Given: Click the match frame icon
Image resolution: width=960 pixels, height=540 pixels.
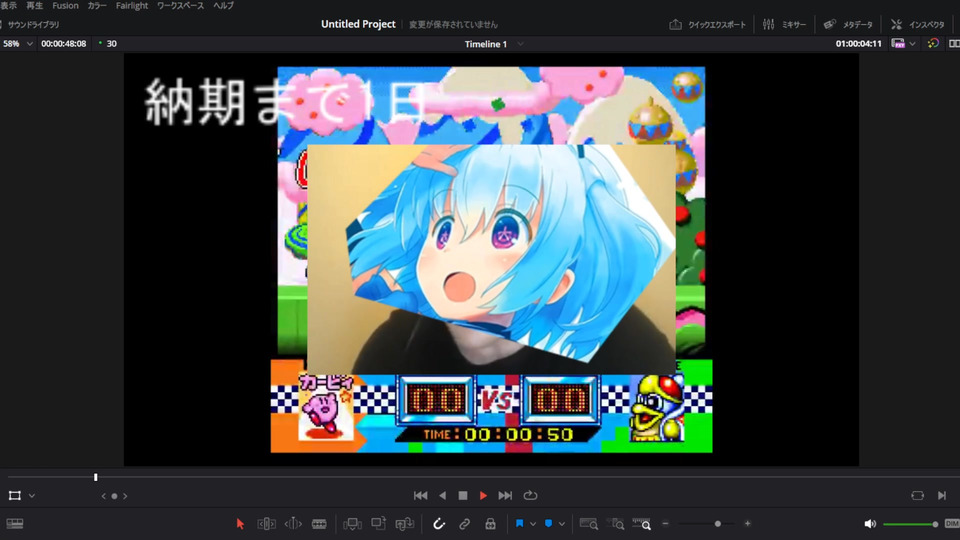Looking at the screenshot, I should [917, 495].
